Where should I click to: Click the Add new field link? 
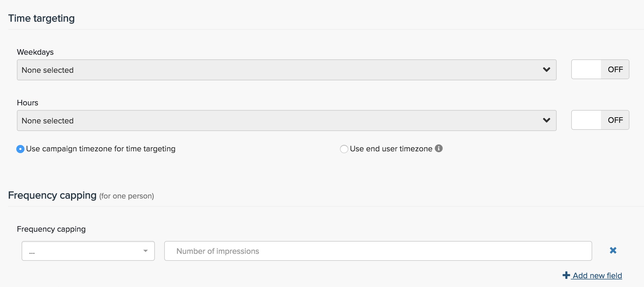pyautogui.click(x=597, y=275)
